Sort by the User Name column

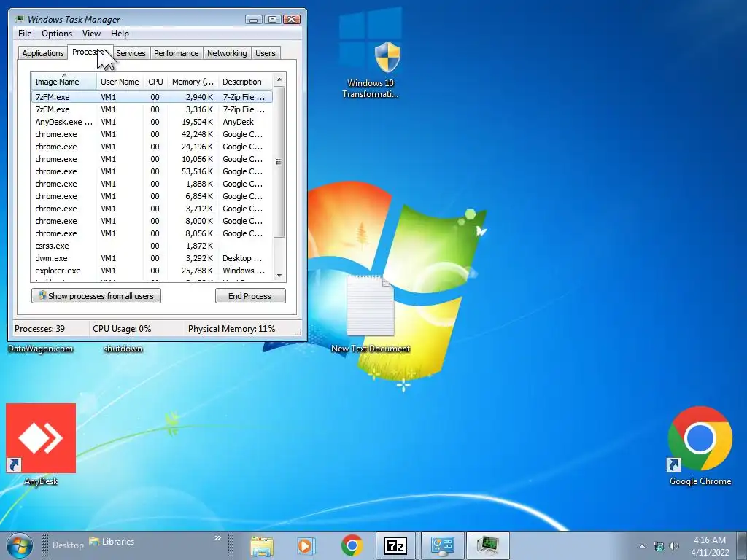(120, 82)
